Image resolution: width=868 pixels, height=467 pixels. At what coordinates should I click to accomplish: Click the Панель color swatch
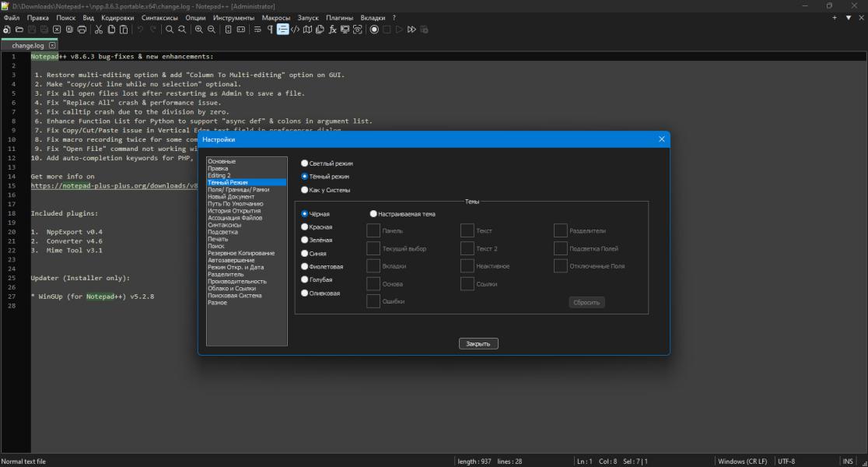tap(373, 230)
